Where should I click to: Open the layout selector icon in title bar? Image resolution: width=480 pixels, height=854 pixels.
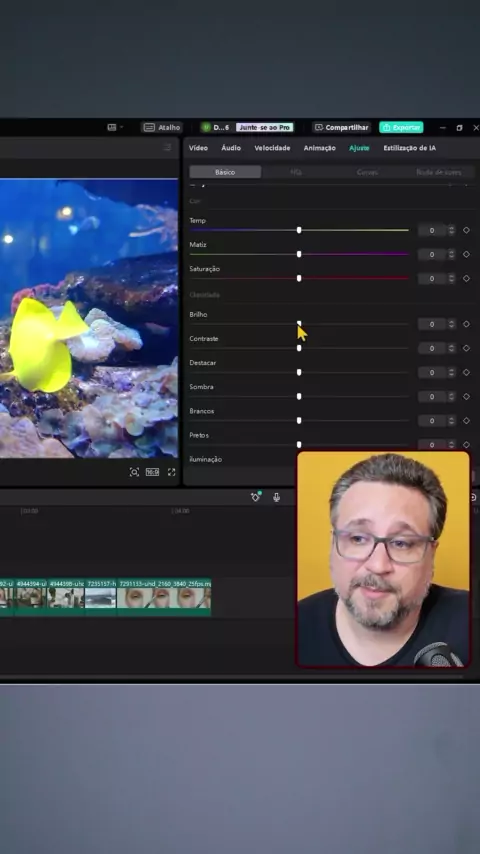114,127
